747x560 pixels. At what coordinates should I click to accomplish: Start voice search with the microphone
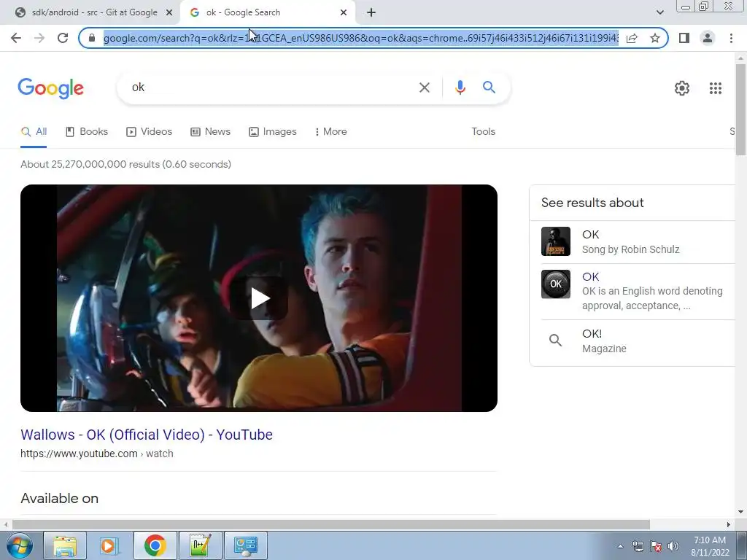coord(460,87)
